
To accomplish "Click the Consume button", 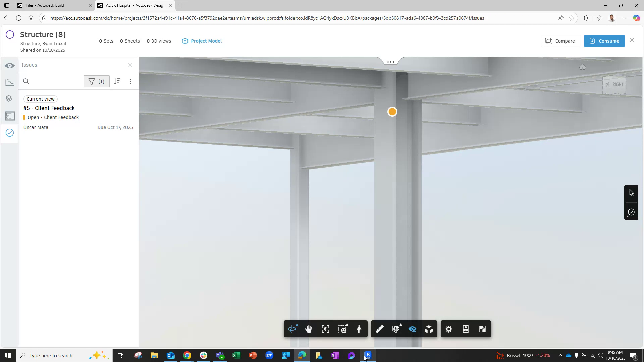I will coord(604,41).
